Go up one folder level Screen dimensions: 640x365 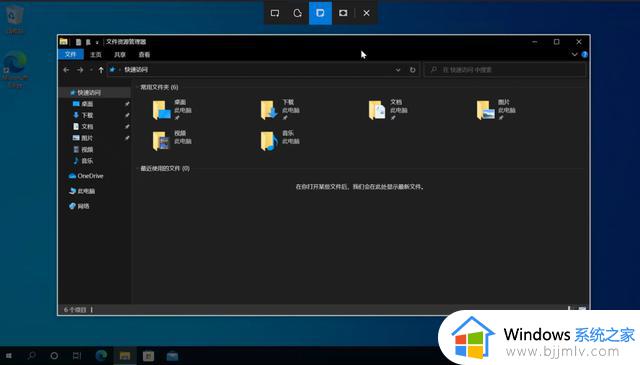tap(101, 70)
